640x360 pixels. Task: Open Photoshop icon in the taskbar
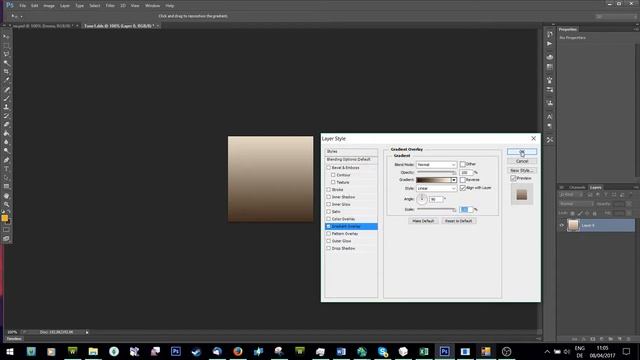click(444, 351)
